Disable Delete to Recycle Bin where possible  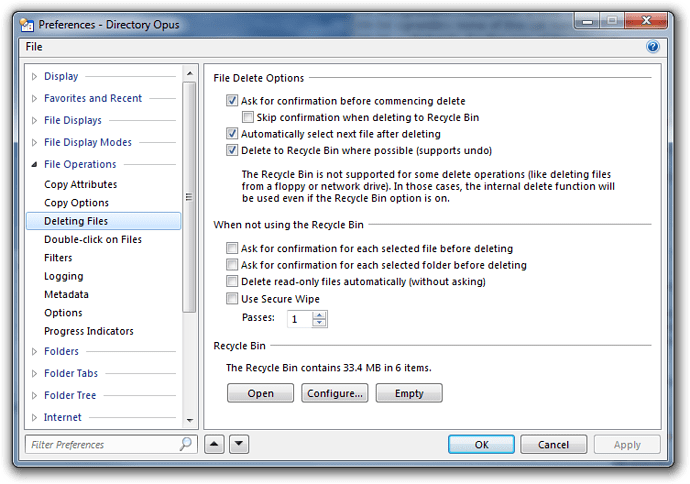click(x=232, y=150)
